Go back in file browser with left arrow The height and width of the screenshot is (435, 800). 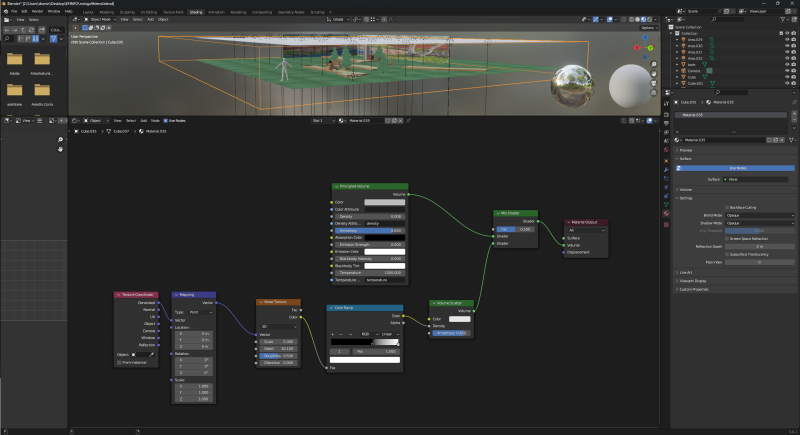point(8,30)
